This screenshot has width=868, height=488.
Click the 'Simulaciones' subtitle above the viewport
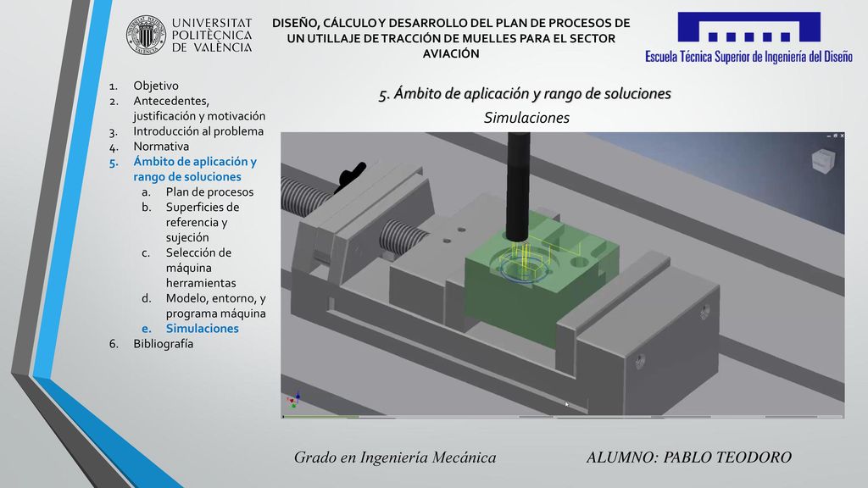526,118
